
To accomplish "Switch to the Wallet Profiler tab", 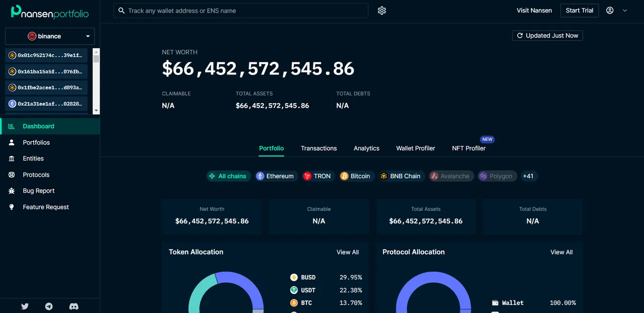I will (x=416, y=148).
